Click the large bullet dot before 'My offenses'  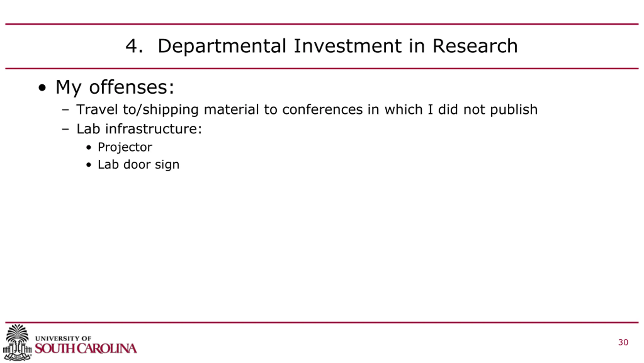(42, 88)
